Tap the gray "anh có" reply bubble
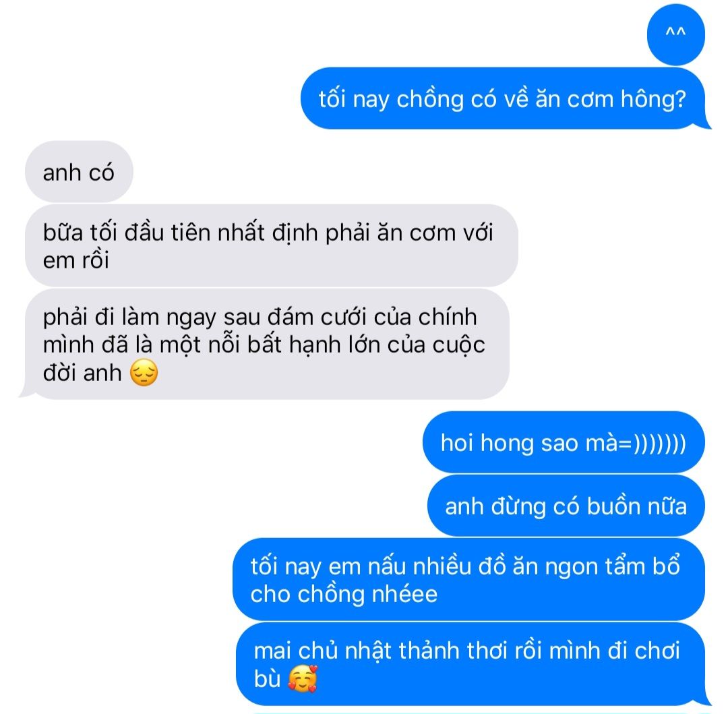This screenshot has height=714, width=728. [x=79, y=172]
